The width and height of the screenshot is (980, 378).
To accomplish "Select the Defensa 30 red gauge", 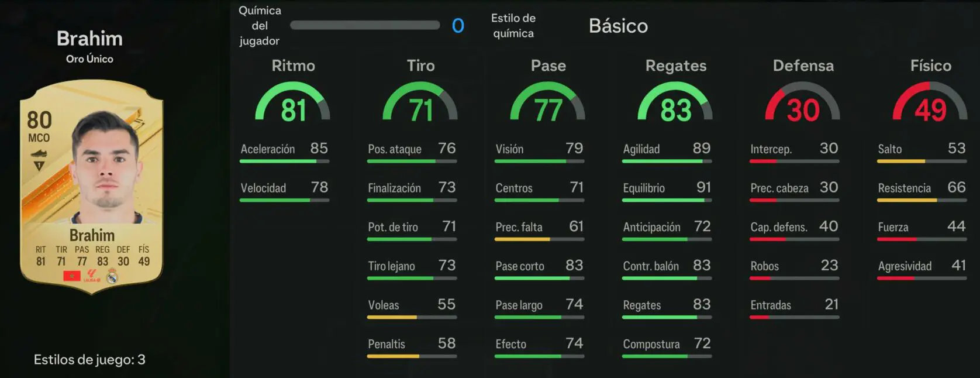I will click(x=803, y=102).
